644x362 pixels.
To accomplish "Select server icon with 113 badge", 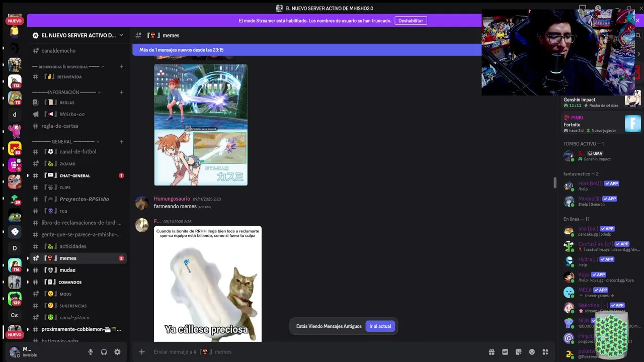I will (15, 81).
